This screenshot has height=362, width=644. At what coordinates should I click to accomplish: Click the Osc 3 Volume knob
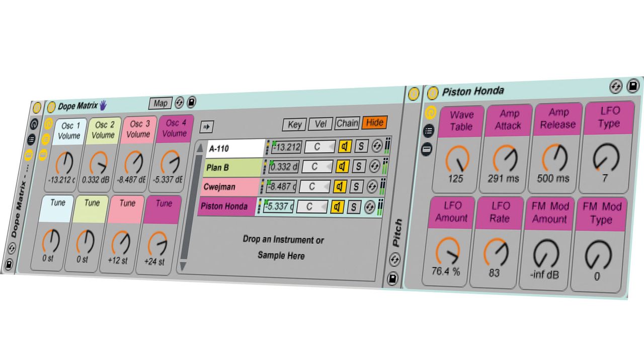coord(133,161)
